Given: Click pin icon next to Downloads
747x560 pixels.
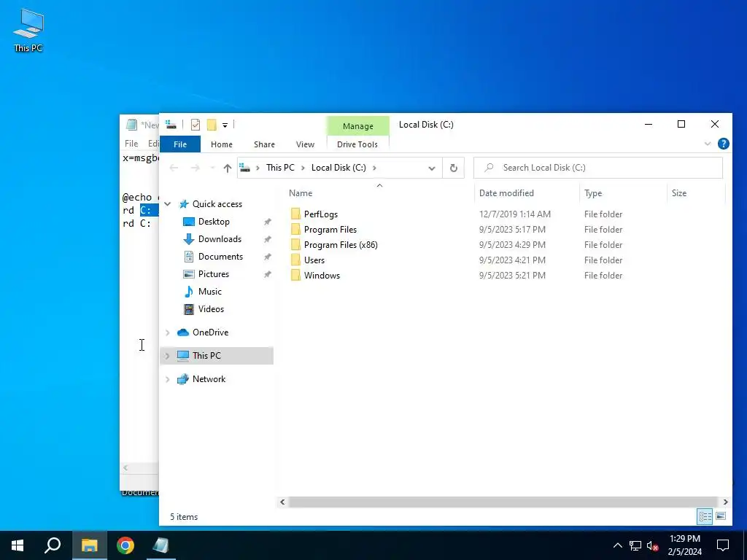Looking at the screenshot, I should [268, 239].
